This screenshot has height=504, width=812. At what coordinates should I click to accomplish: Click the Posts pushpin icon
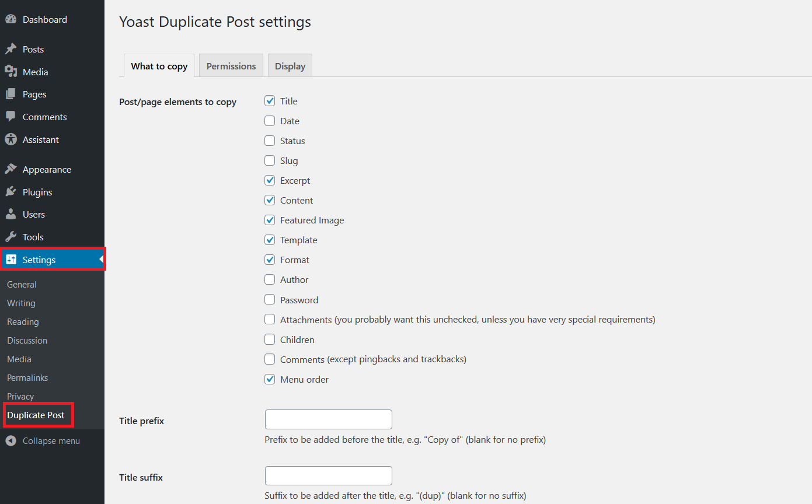pos(11,49)
